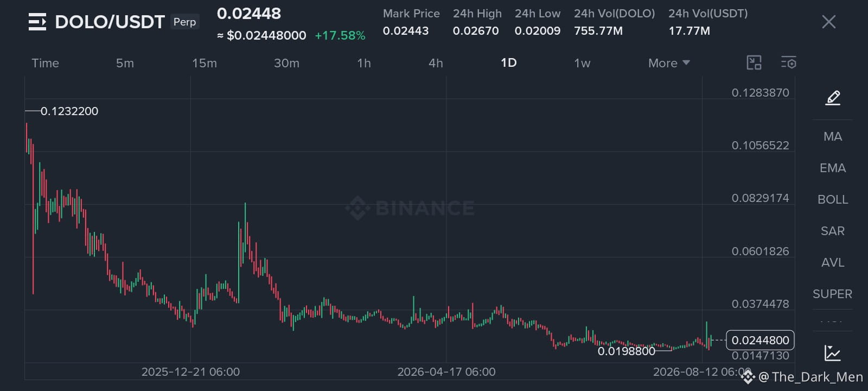Click the 24h Vol(DOLO) value 755.77M

598,31
